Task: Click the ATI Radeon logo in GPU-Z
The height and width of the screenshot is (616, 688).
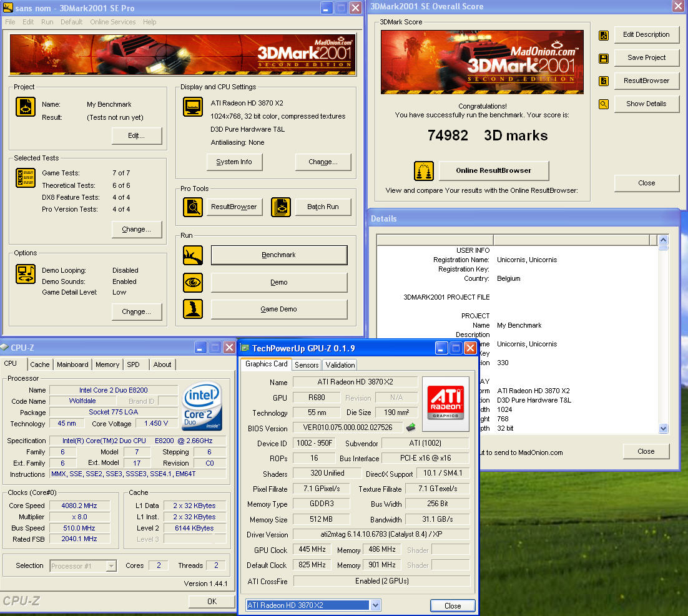Action: click(x=445, y=404)
